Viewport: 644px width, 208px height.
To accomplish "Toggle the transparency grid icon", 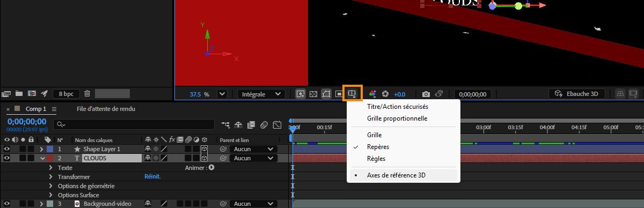I will pyautogui.click(x=313, y=94).
